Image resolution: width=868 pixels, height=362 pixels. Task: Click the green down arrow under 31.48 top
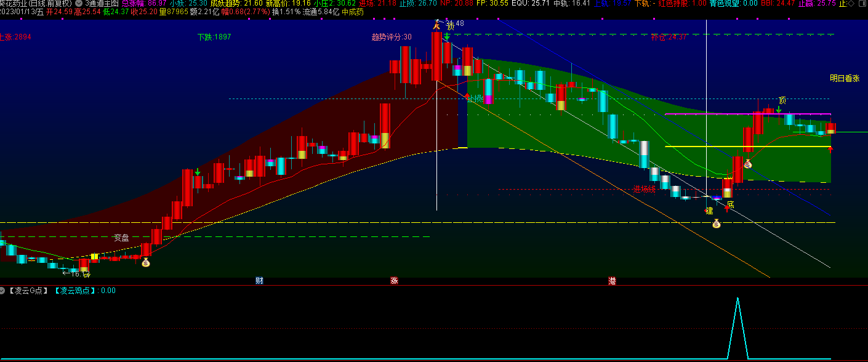pyautogui.click(x=447, y=36)
